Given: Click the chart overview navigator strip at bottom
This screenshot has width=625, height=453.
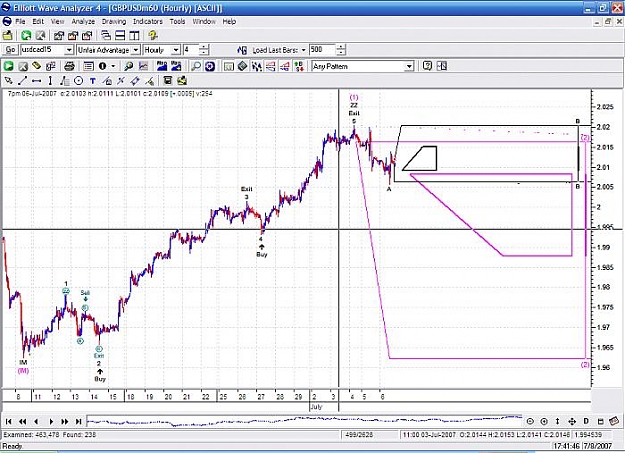Looking at the screenshot, I should click(304, 421).
